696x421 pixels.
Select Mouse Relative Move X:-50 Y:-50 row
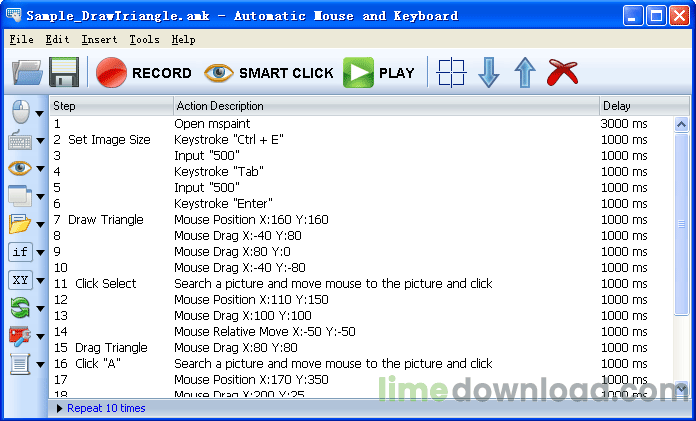361,331
